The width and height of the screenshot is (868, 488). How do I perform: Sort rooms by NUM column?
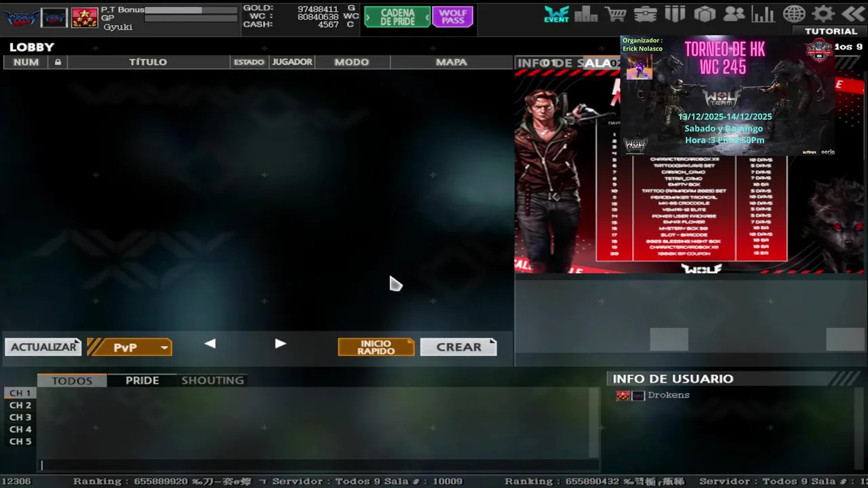tap(26, 62)
